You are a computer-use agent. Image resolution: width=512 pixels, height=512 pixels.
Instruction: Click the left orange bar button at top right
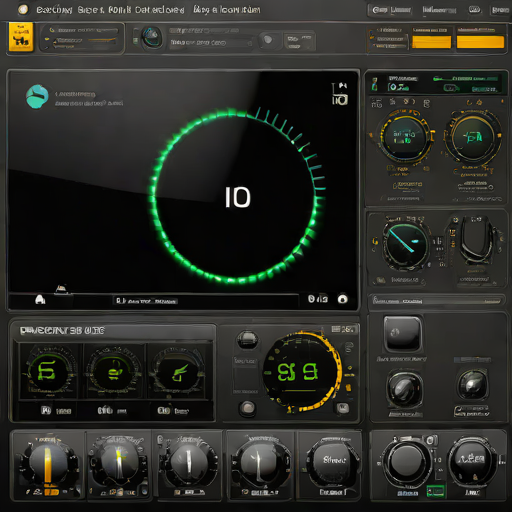click(x=431, y=42)
